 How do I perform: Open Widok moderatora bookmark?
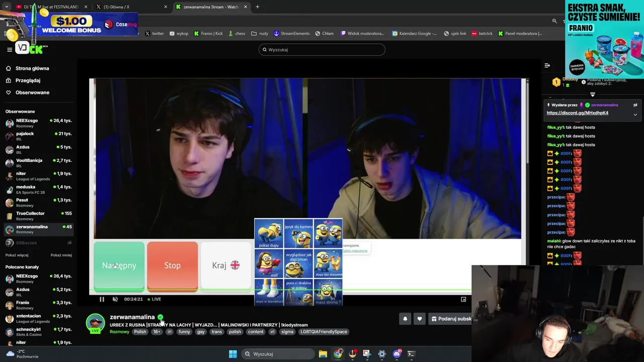coord(363,34)
